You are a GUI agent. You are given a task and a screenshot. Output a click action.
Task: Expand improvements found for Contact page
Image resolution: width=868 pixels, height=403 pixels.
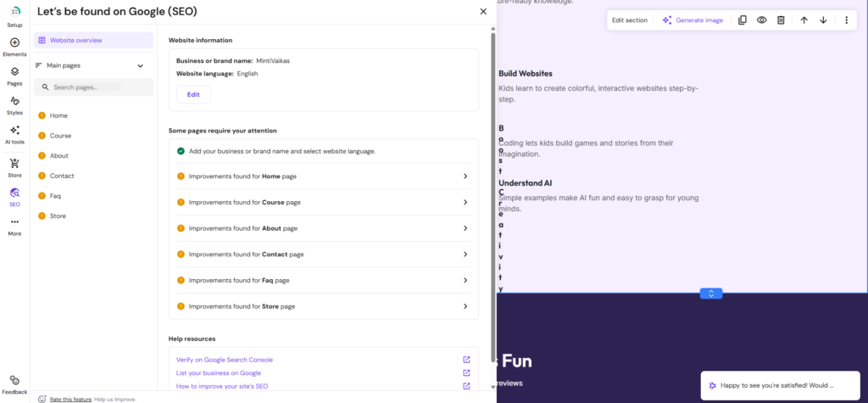pos(322,255)
